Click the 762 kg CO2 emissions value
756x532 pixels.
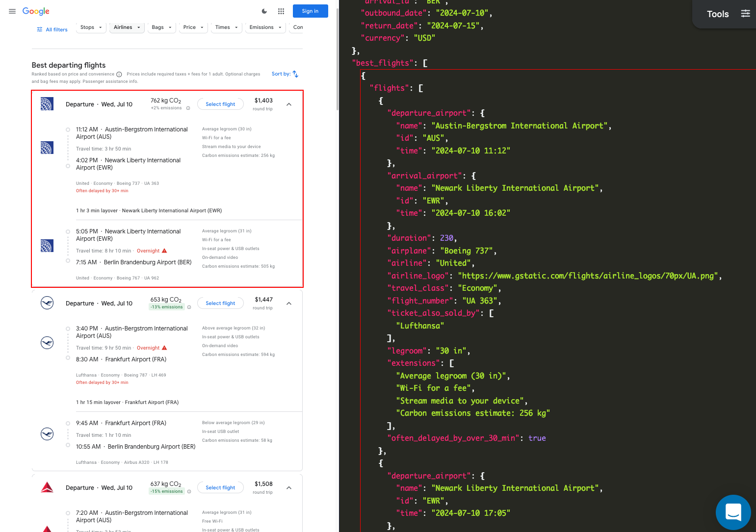pyautogui.click(x=166, y=101)
